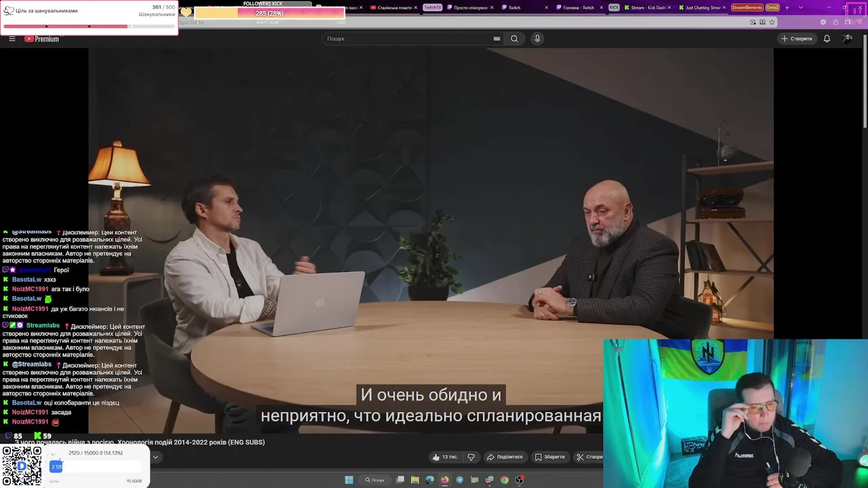Click the donation QR code
This screenshot has width=868, height=488.
[21, 466]
